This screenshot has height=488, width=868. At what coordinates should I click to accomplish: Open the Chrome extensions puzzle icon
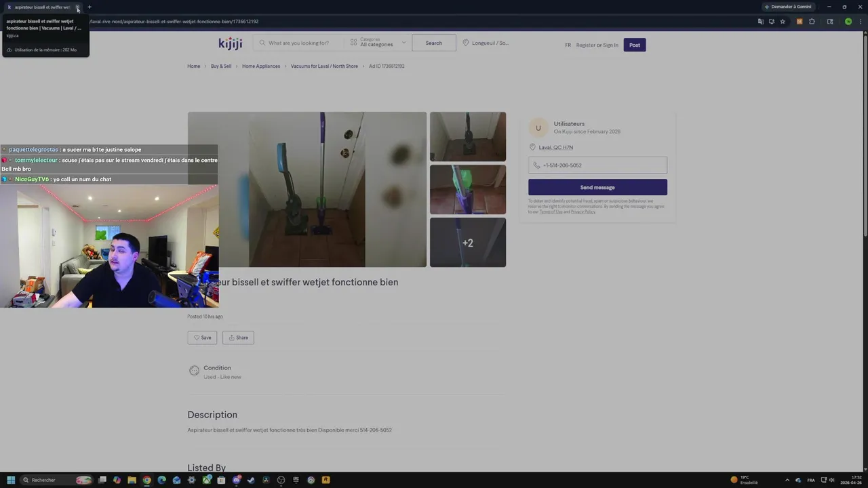pos(812,22)
